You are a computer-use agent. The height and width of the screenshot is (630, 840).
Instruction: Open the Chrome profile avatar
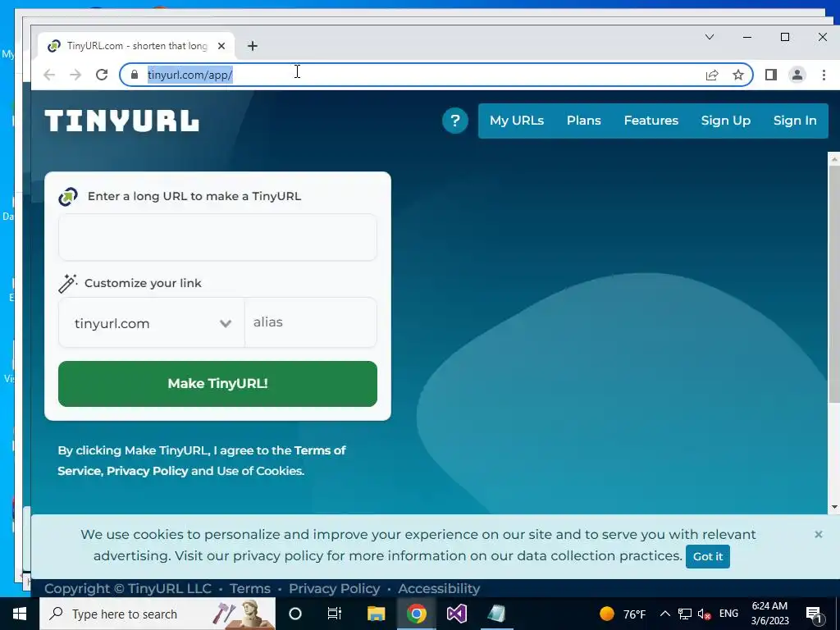tap(797, 75)
